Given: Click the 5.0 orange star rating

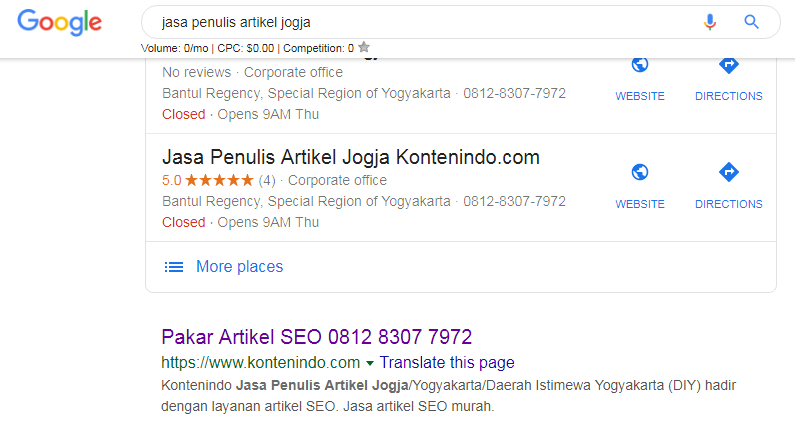Looking at the screenshot, I should 208,180.
